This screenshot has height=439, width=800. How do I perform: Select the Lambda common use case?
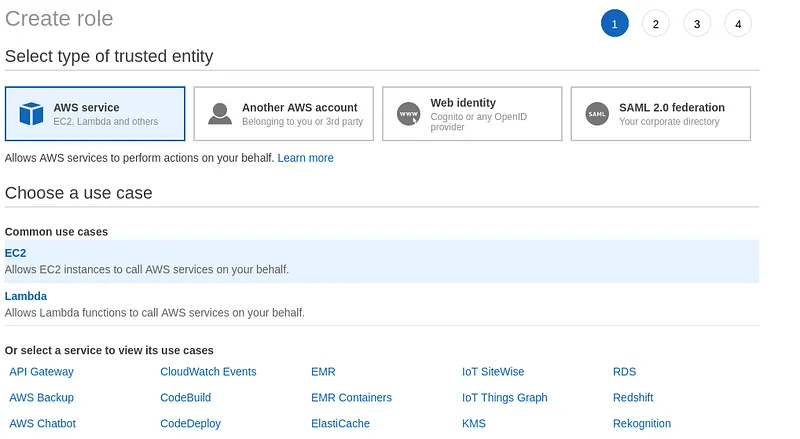[x=382, y=304]
